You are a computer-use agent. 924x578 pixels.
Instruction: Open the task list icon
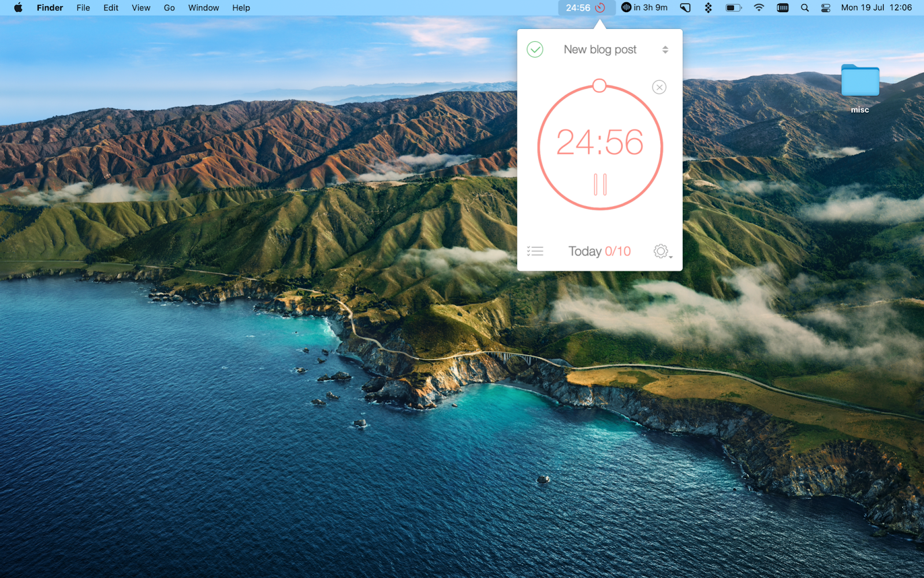coord(535,251)
